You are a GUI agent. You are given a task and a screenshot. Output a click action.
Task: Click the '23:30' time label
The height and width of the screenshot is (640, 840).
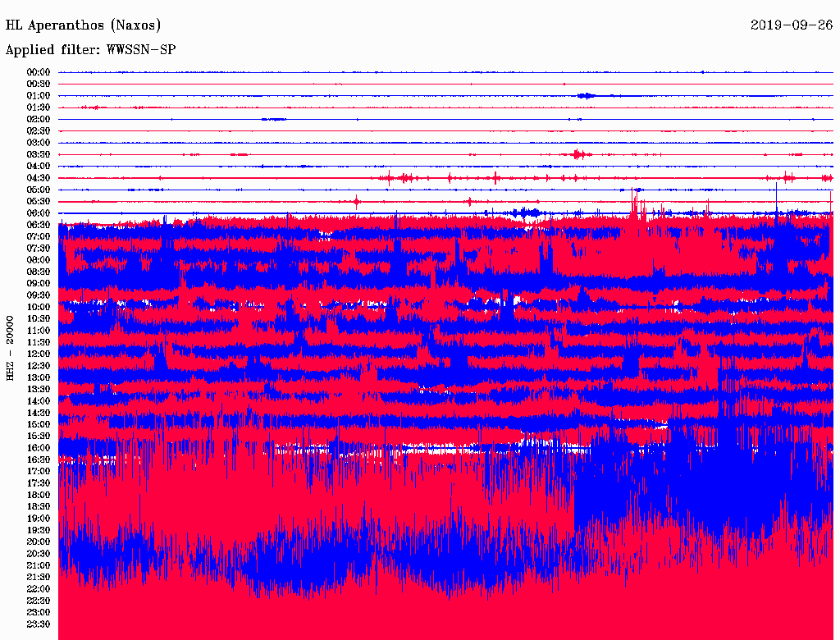[x=39, y=624]
